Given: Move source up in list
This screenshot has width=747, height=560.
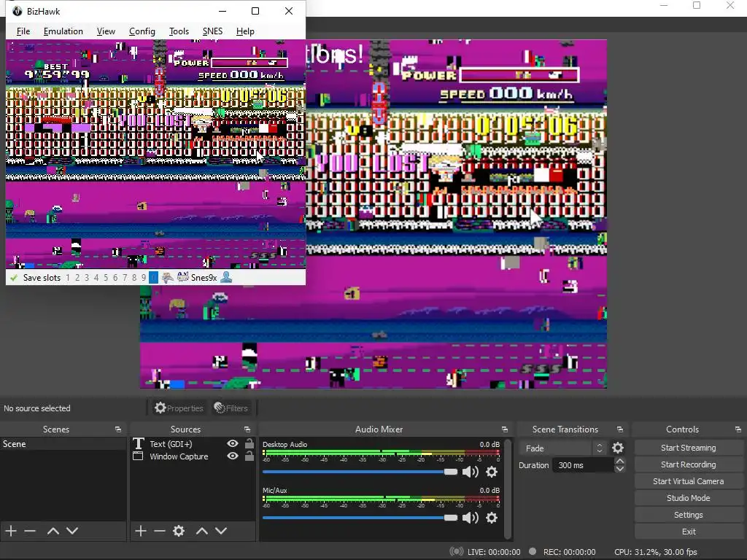Looking at the screenshot, I should point(202,531).
